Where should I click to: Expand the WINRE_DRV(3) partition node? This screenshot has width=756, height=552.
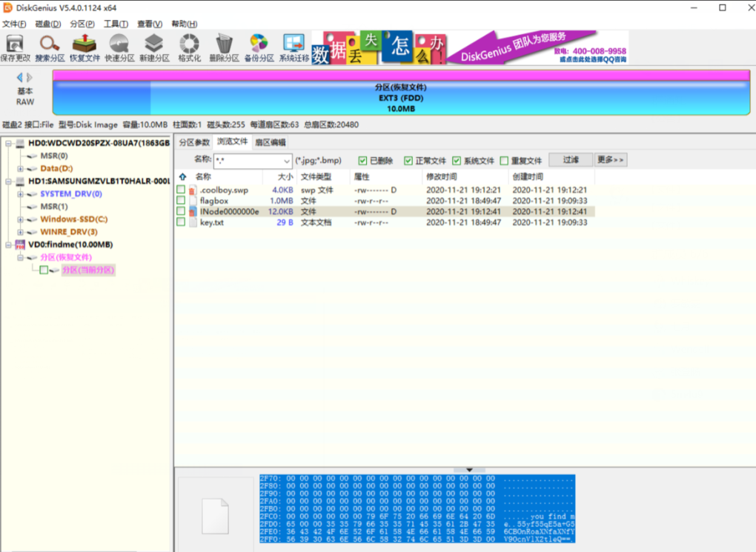coord(20,232)
